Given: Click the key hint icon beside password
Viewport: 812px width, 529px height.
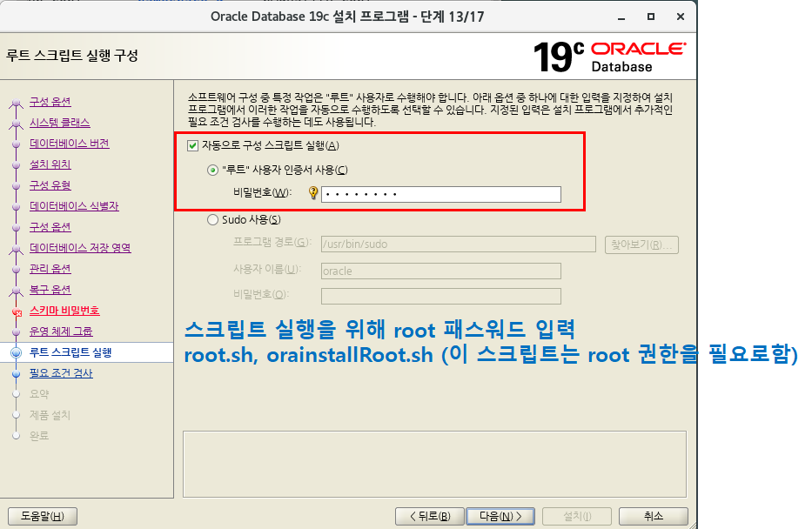Looking at the screenshot, I should click(312, 193).
